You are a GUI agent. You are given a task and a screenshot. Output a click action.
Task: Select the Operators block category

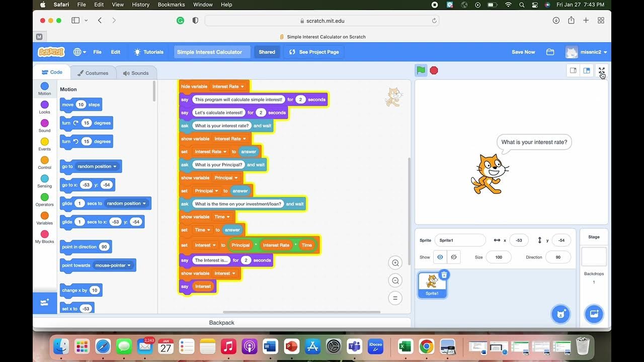[45, 200]
